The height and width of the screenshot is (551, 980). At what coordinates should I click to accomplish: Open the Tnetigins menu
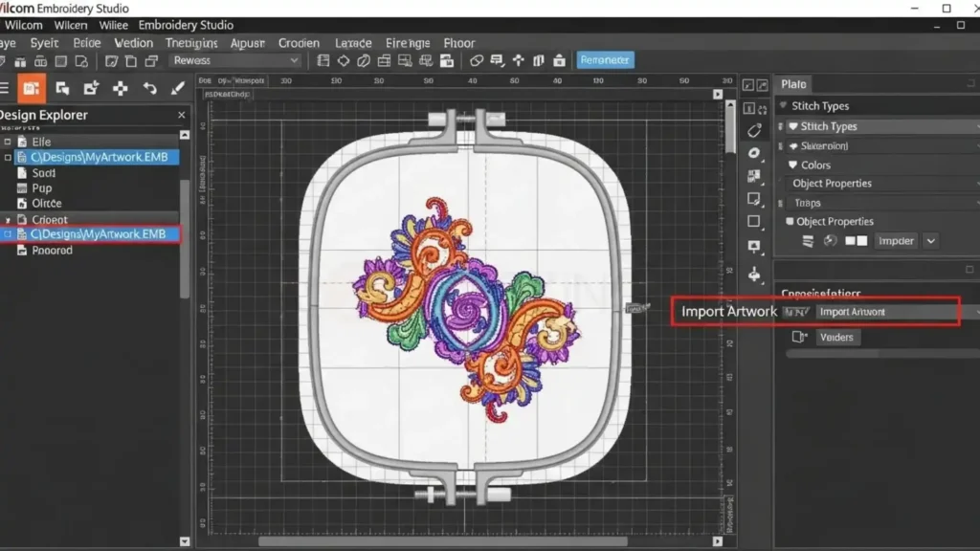click(x=191, y=43)
